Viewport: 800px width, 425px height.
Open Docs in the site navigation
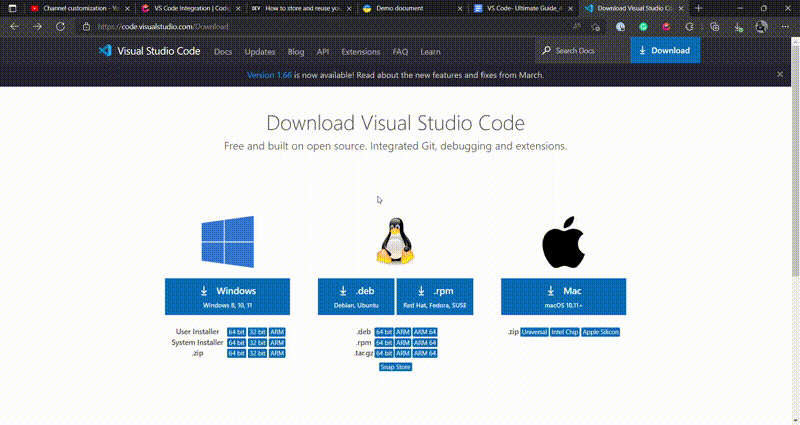click(x=223, y=52)
